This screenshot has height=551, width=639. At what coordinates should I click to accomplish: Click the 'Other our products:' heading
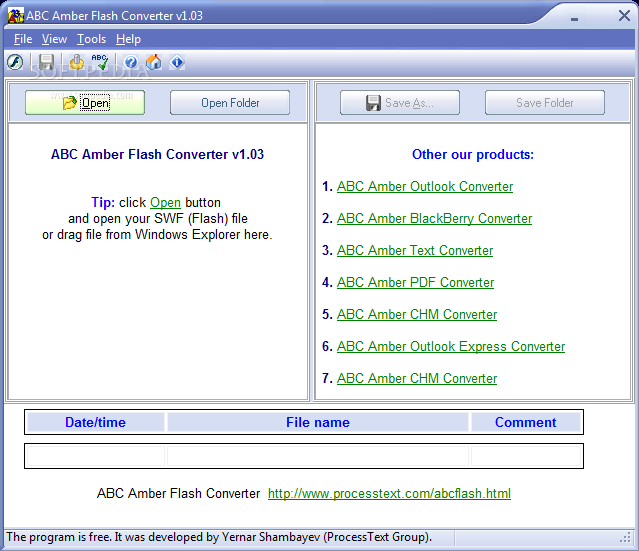point(473,154)
